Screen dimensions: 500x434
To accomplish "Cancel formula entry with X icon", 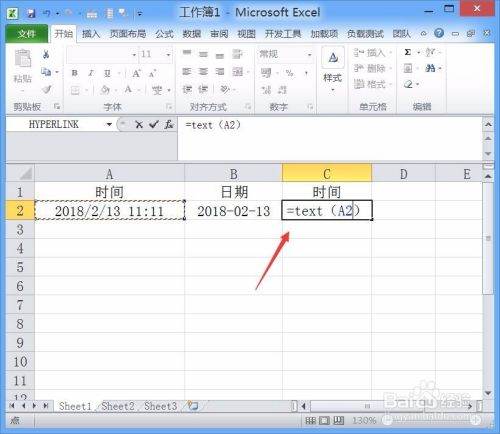I will pos(139,125).
